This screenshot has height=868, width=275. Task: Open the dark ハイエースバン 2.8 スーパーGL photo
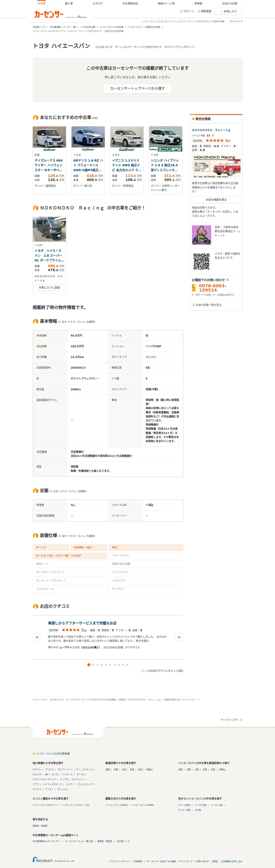(49, 229)
